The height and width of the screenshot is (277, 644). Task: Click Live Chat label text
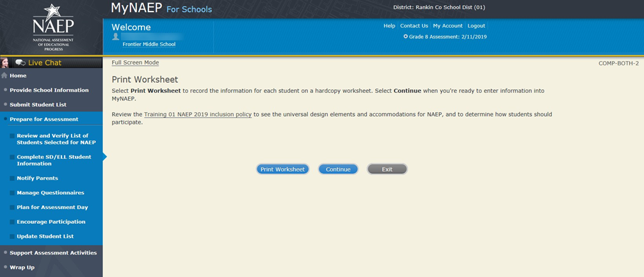coord(45,63)
